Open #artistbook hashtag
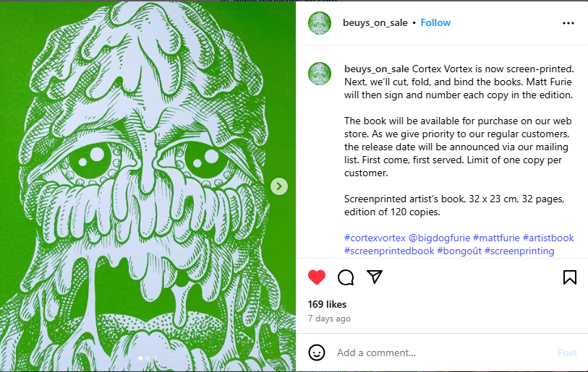The image size is (588, 372). [x=548, y=238]
